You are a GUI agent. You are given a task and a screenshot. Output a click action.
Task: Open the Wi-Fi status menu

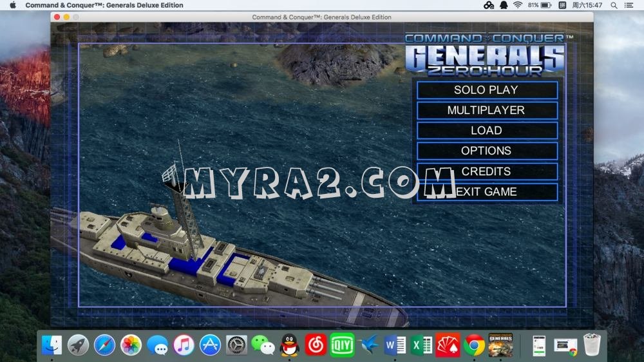coord(518,5)
